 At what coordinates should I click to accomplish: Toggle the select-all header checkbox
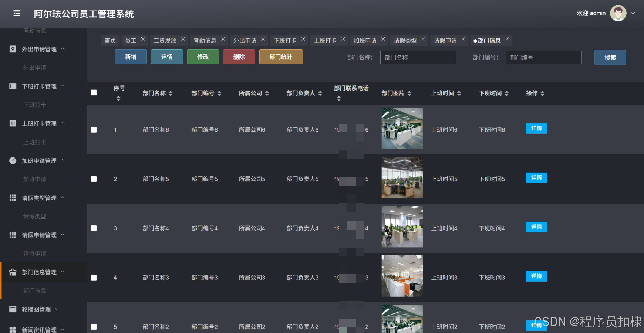(94, 93)
